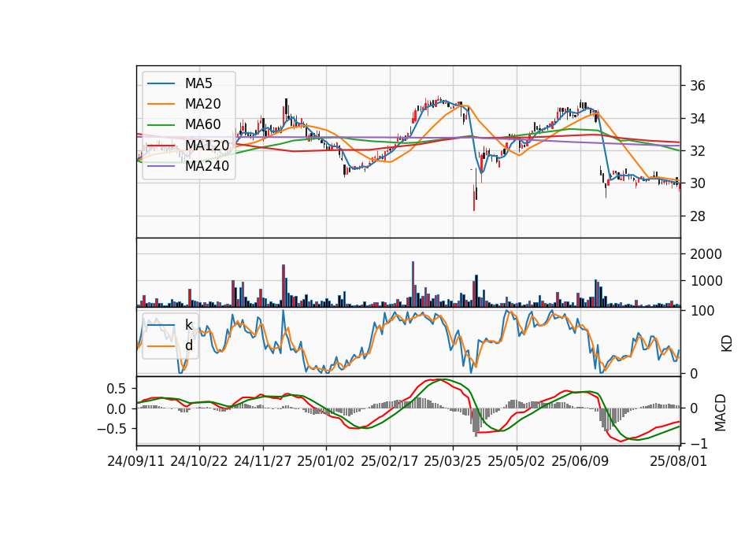The image size is (756, 543).
Task: Click the price axis value 32
Action: pyautogui.click(x=698, y=151)
